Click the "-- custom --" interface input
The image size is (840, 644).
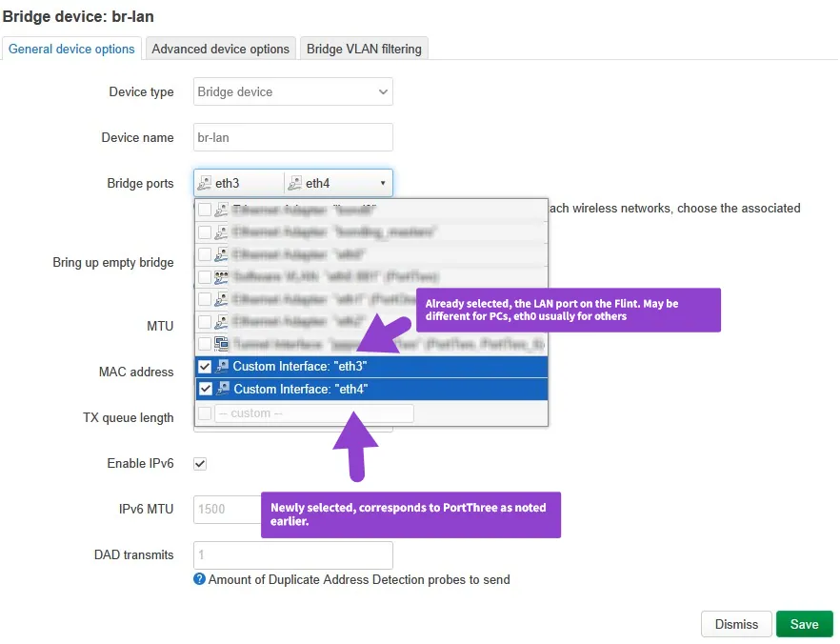tap(314, 413)
